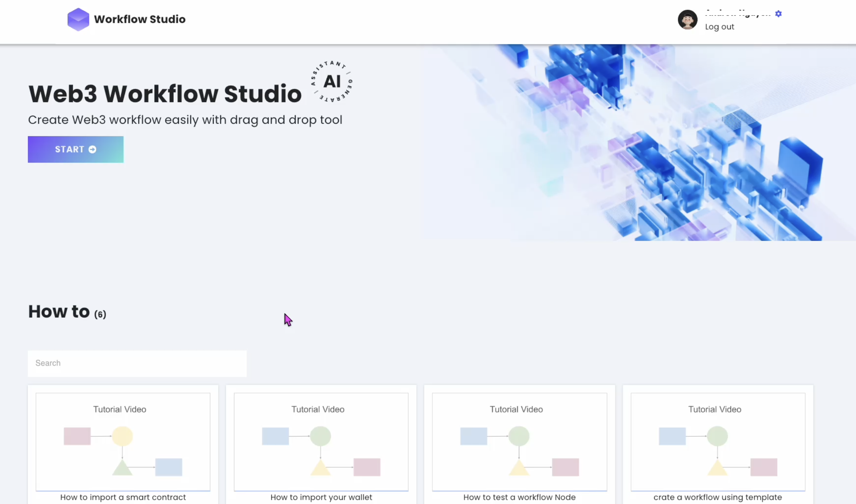The height and width of the screenshot is (504, 856).
Task: Open the 'How to import a smart contract' video thumbnail
Action: [x=123, y=442]
